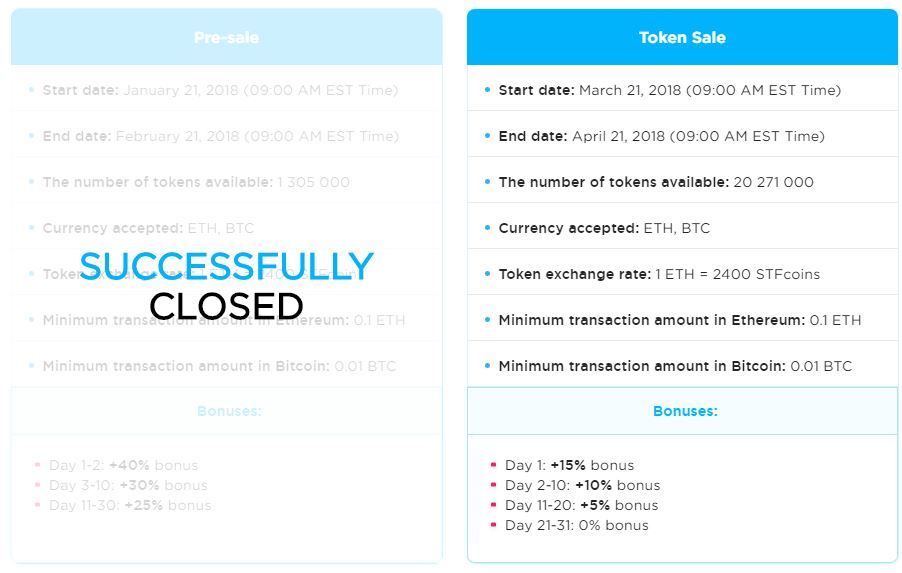Click the Pre-sale start date January 21, 2018 row
902x573 pixels.
click(x=227, y=90)
